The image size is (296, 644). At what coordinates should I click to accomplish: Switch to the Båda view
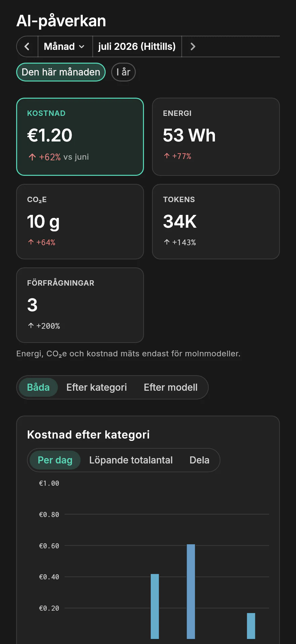(38, 387)
